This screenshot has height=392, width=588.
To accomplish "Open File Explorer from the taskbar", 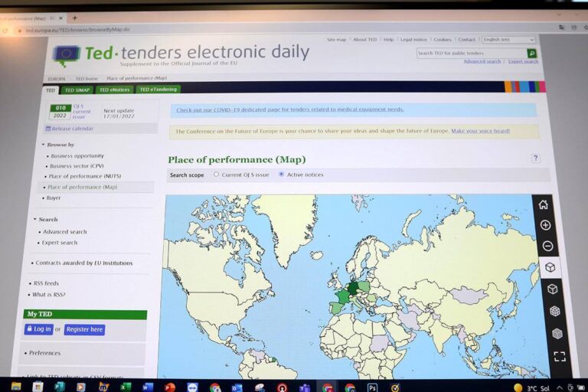I will (x=16, y=386).
